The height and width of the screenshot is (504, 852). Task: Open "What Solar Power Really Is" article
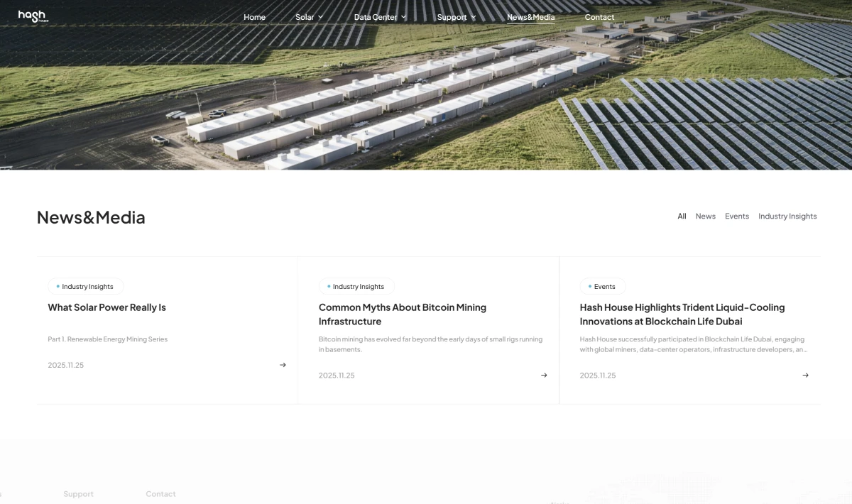[x=106, y=307]
